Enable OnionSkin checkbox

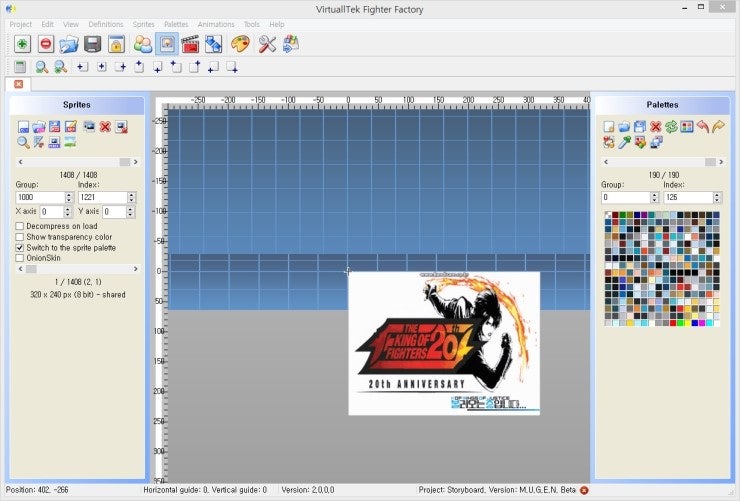tap(19, 258)
